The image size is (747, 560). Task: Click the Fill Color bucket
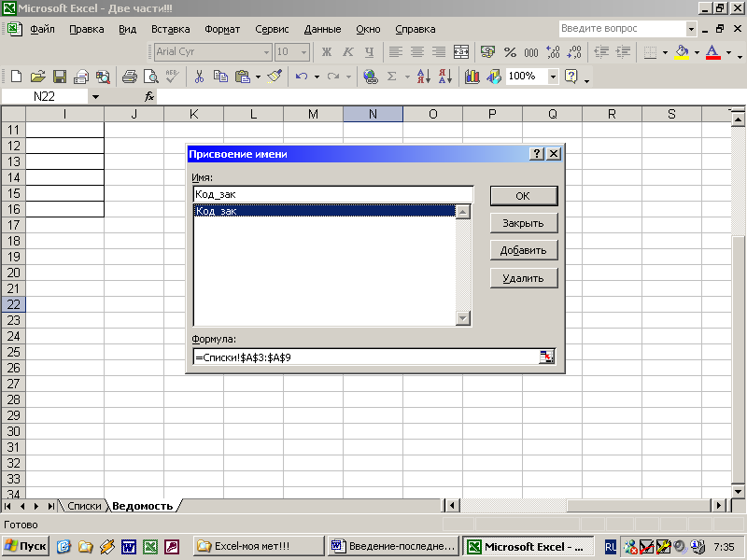(683, 52)
